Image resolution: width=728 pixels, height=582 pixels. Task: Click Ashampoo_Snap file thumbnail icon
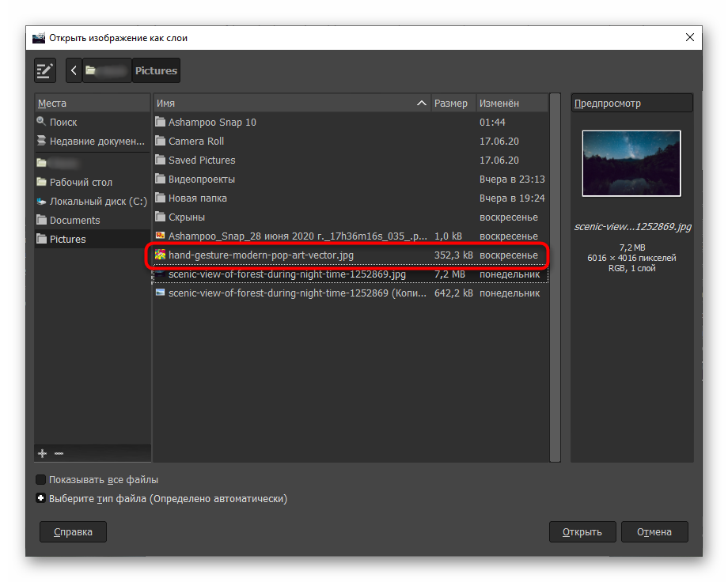(160, 236)
